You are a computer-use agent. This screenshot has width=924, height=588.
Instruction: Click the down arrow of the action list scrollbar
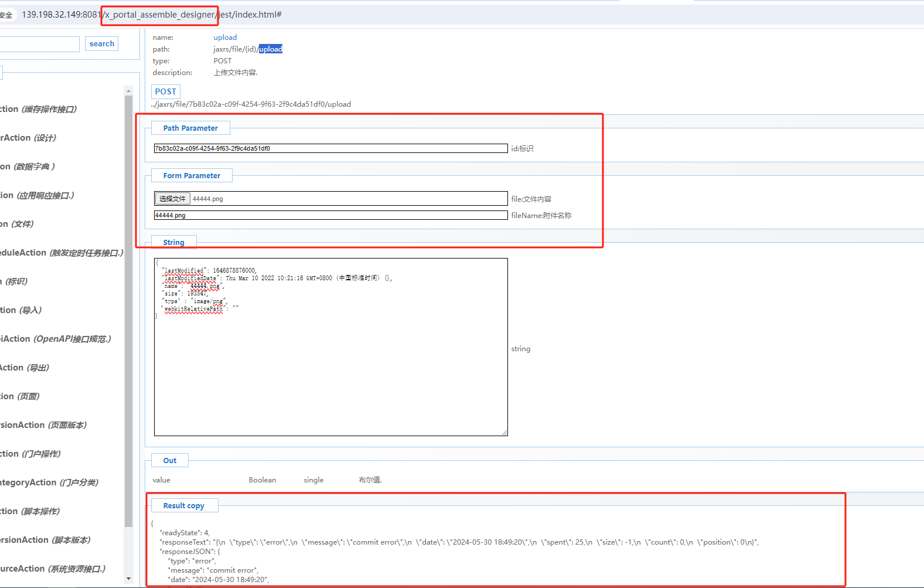[x=129, y=579]
